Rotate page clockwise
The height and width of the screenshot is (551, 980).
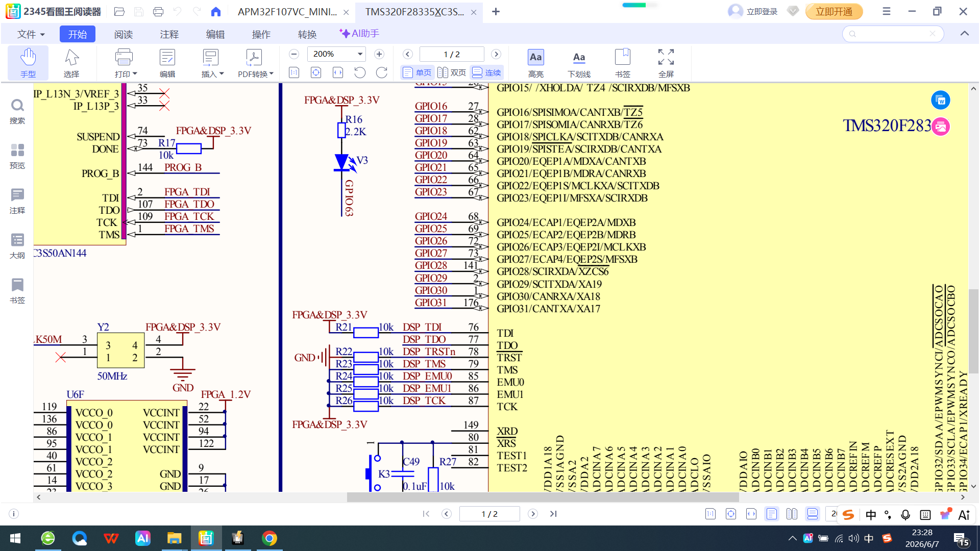(382, 72)
